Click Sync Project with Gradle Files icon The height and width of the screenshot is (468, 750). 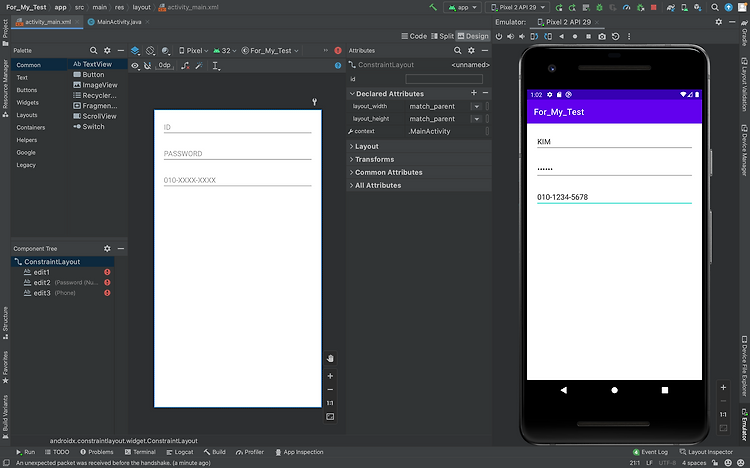click(671, 8)
